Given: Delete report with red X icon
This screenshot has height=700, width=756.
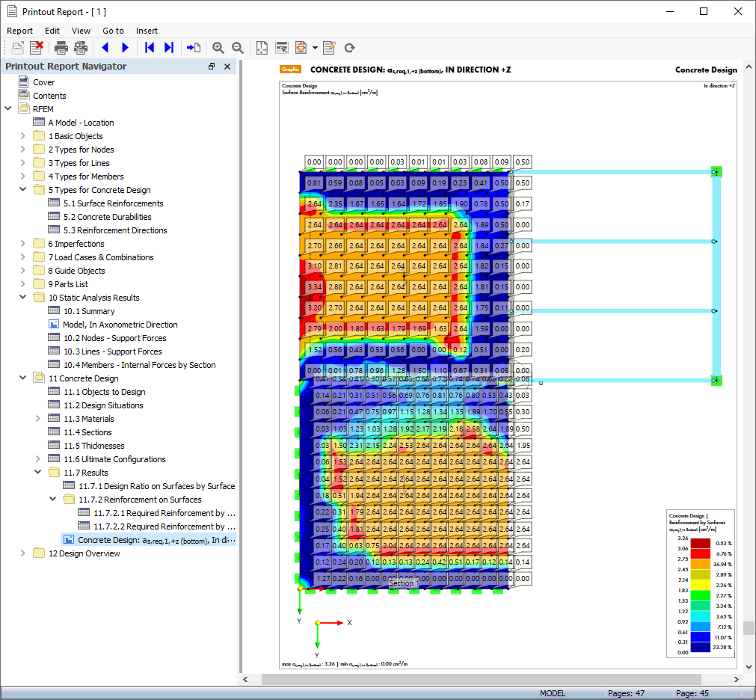Looking at the screenshot, I should [37, 48].
